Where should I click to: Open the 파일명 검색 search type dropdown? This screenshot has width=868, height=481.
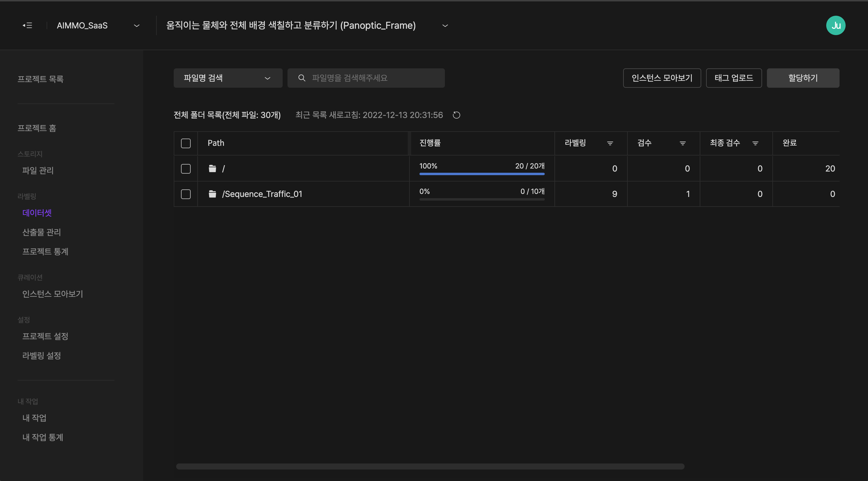228,78
